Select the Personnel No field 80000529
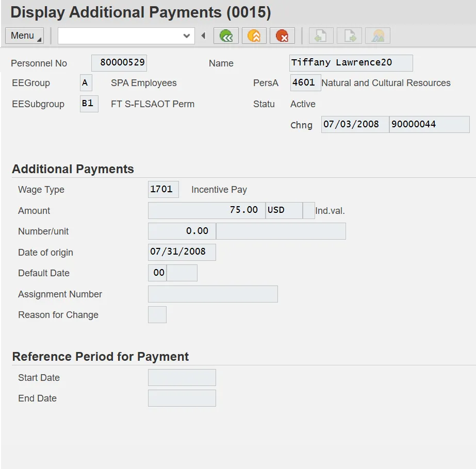This screenshot has width=476, height=469. [x=119, y=63]
